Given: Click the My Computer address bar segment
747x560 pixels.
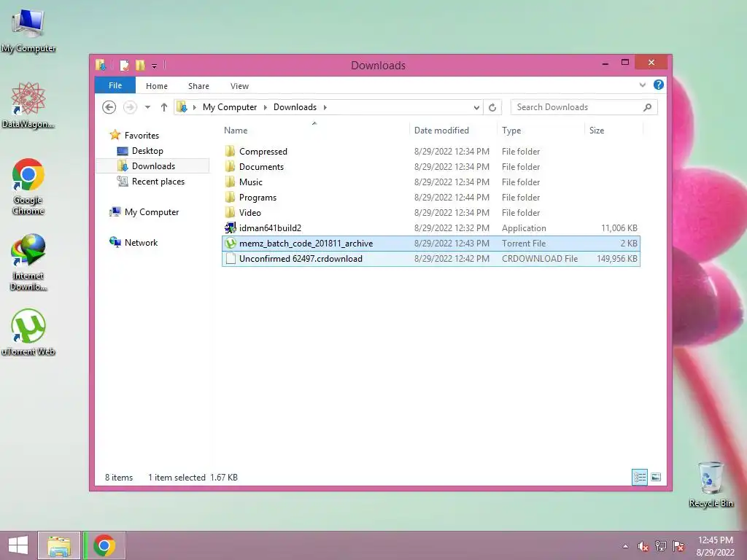Looking at the screenshot, I should (x=230, y=107).
